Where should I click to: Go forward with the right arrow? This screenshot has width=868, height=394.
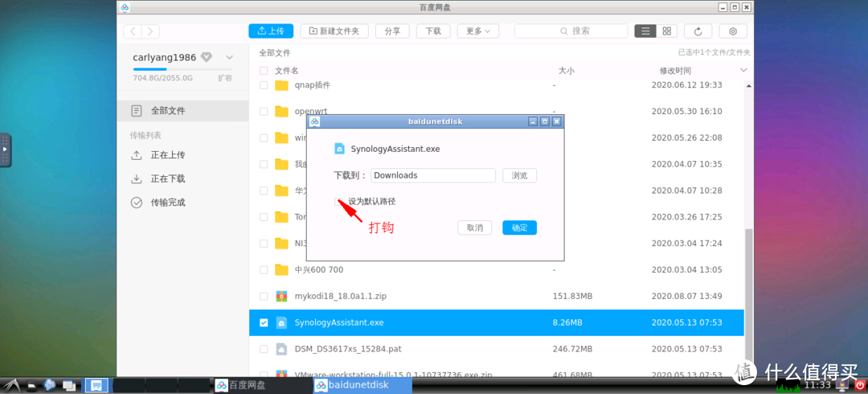tap(150, 31)
